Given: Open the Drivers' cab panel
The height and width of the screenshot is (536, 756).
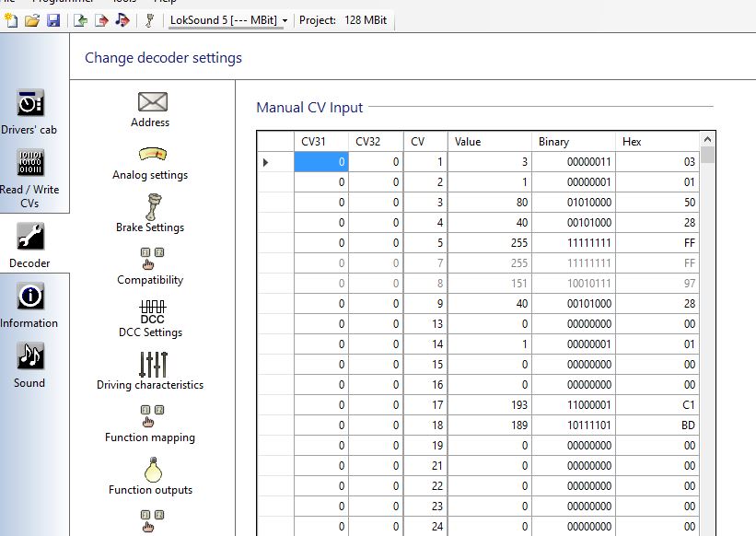Looking at the screenshot, I should (29, 112).
